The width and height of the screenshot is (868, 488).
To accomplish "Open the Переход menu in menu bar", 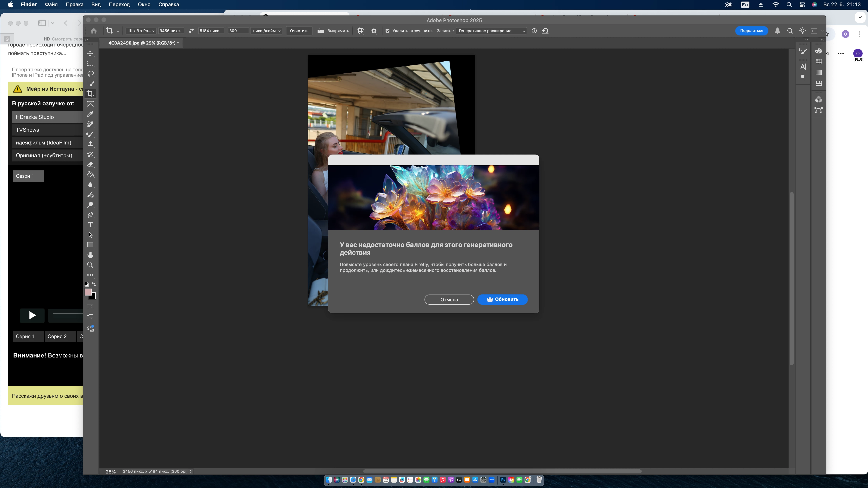I will (x=119, y=4).
